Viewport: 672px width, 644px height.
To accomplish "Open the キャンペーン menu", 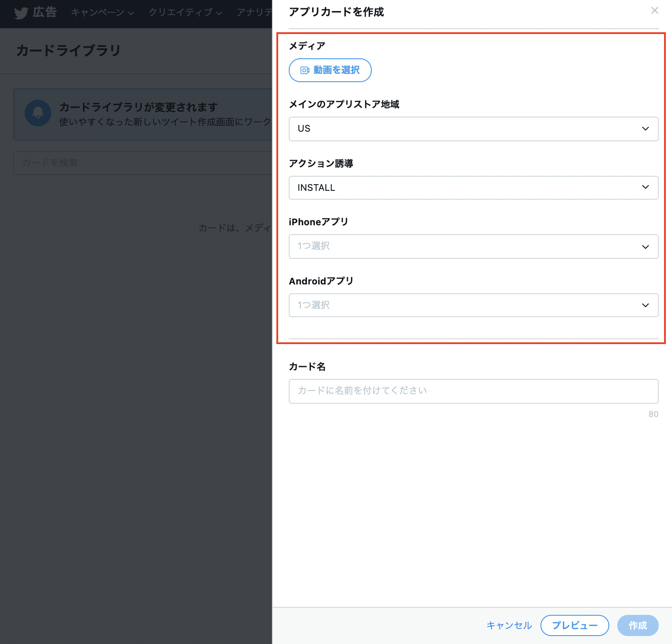I will click(x=98, y=13).
